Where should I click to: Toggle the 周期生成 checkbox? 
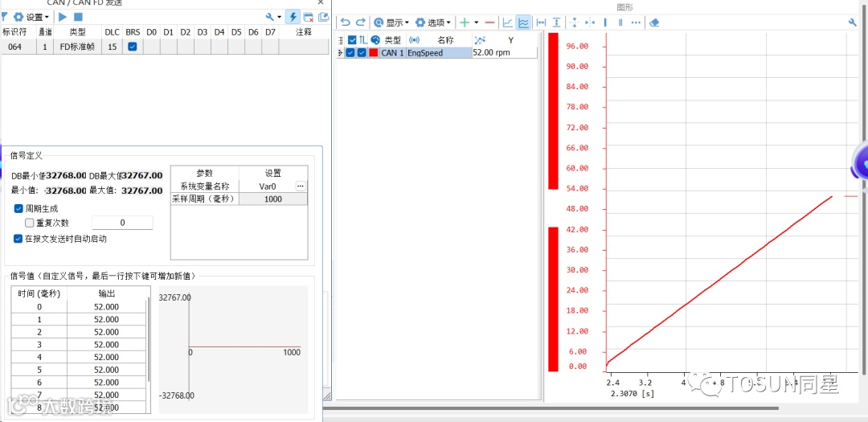(x=19, y=209)
